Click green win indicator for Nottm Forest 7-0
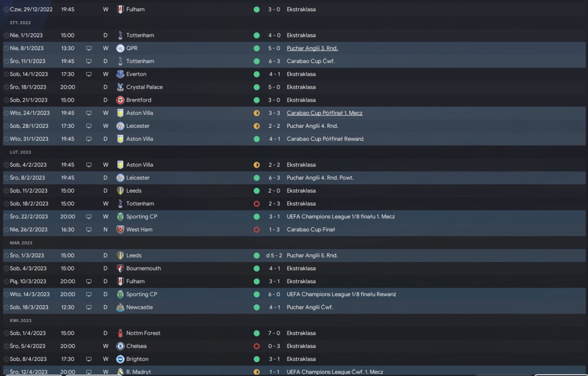This screenshot has width=588, height=376. pyautogui.click(x=257, y=333)
